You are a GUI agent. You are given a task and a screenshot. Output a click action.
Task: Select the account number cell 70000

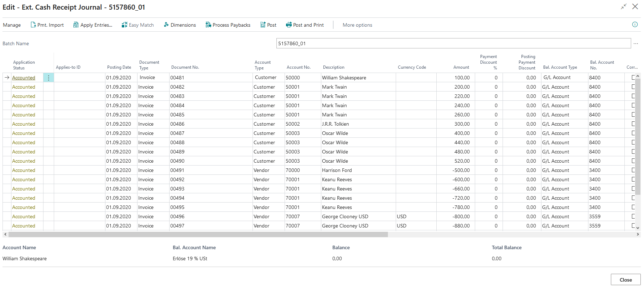coord(303,170)
